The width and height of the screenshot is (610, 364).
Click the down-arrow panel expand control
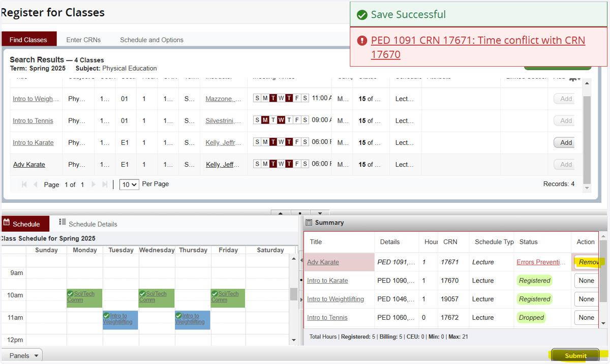tap(320, 213)
